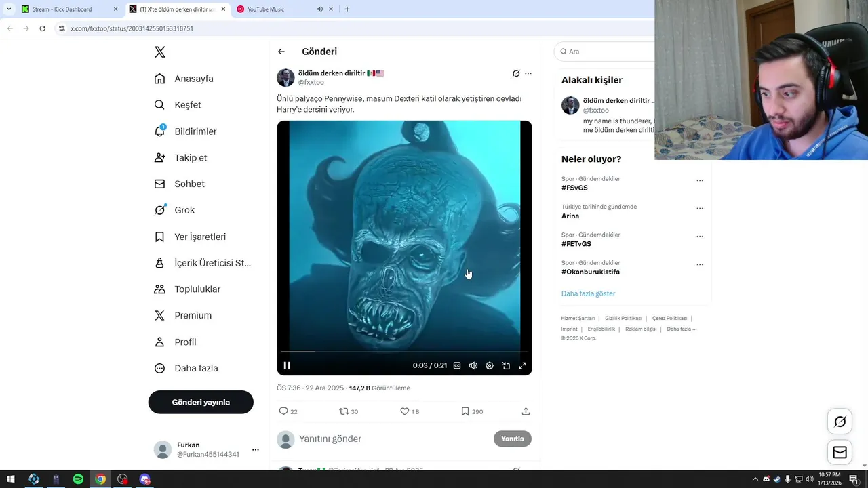Open Profil page
The height and width of the screenshot is (488, 868).
point(175,342)
